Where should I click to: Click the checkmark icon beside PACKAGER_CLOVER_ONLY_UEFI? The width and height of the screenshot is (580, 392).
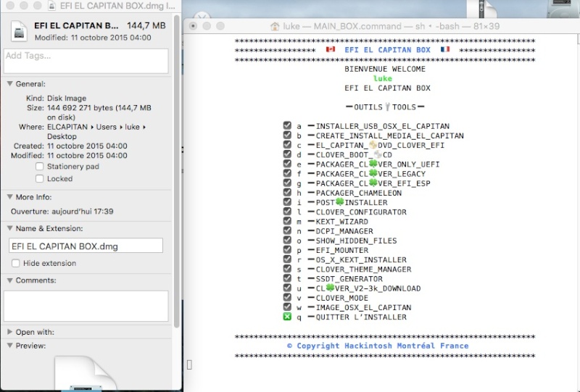[x=287, y=164]
